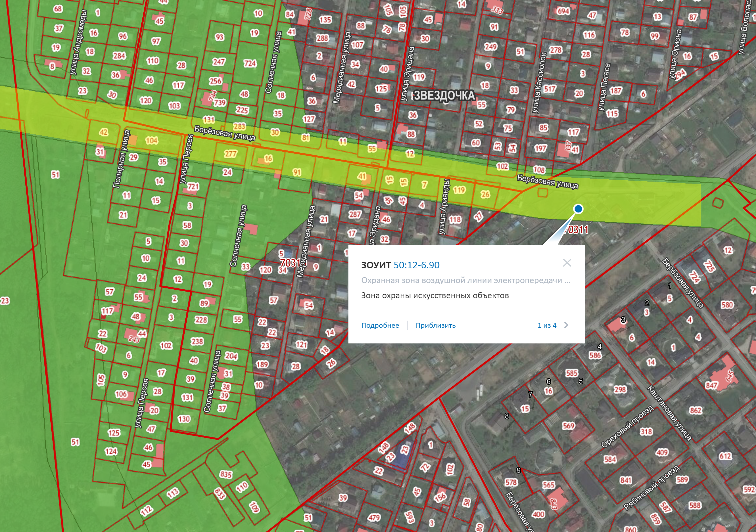The image size is (756, 532).
Task: Select parcel number 284
Action: (x=119, y=55)
